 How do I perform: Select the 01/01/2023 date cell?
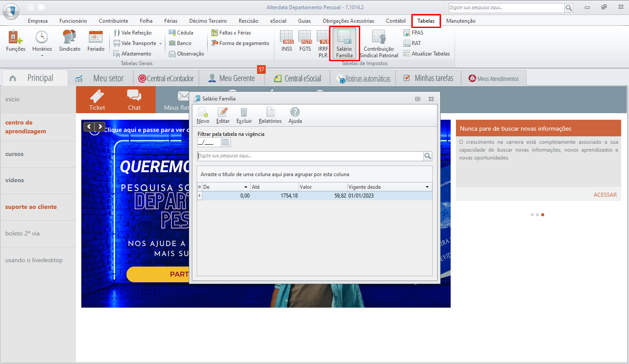click(389, 196)
